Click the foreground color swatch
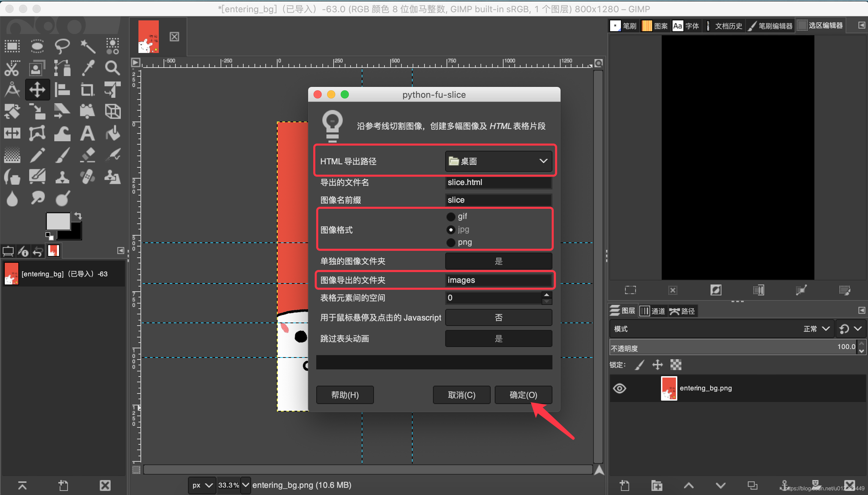868x495 pixels. tap(58, 222)
